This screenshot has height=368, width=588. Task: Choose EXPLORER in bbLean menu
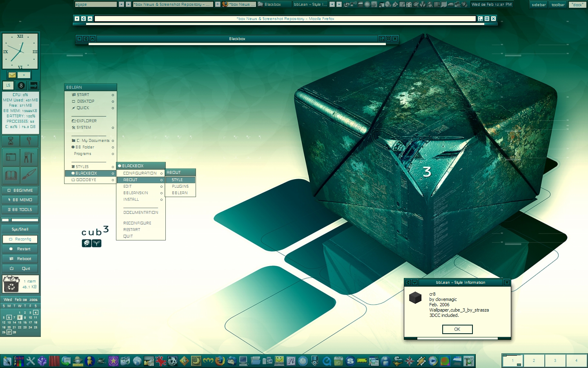point(91,121)
